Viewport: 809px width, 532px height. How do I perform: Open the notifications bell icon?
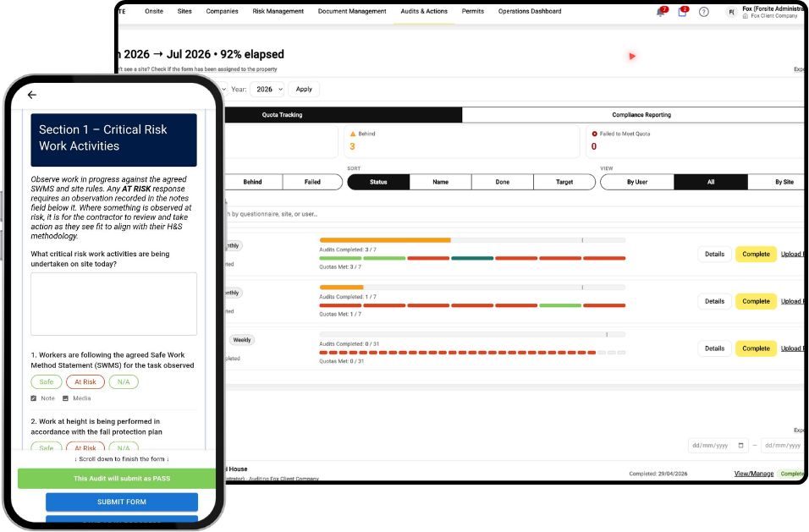(x=660, y=12)
